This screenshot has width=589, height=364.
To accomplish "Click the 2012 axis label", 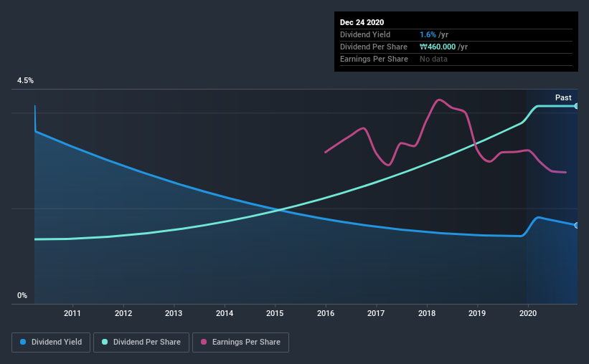I will [123, 313].
